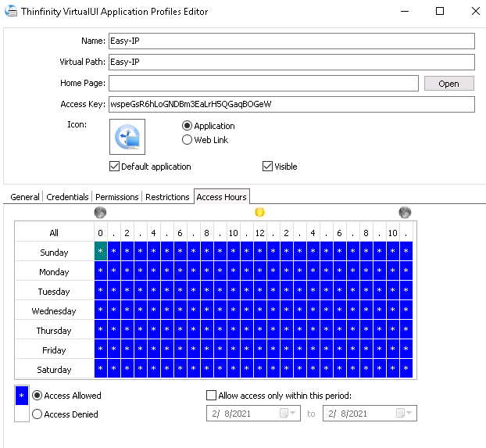Click Wednesday's cell under hour 0
This screenshot has height=448, width=486.
pyautogui.click(x=101, y=310)
